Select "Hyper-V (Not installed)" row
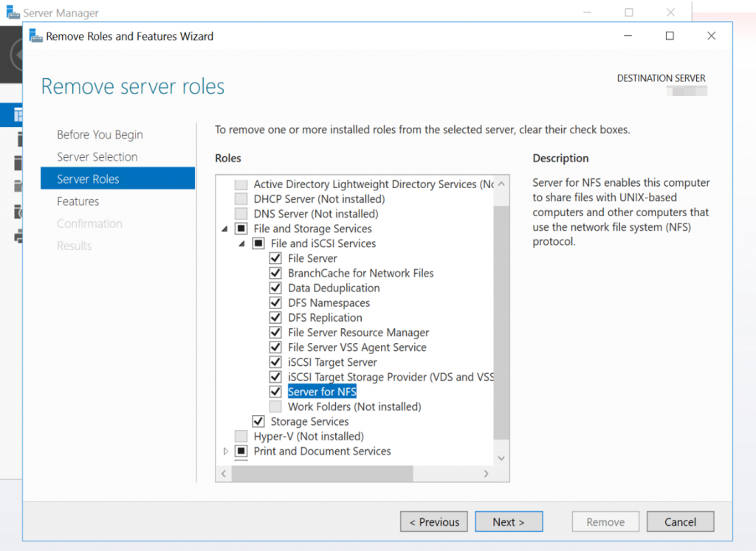This screenshot has width=756, height=551. (309, 437)
